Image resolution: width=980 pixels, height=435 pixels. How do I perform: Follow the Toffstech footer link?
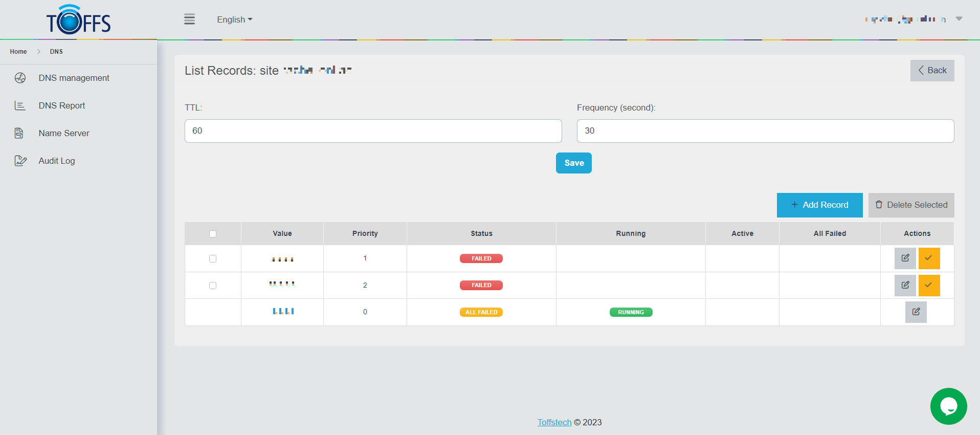pyautogui.click(x=554, y=422)
